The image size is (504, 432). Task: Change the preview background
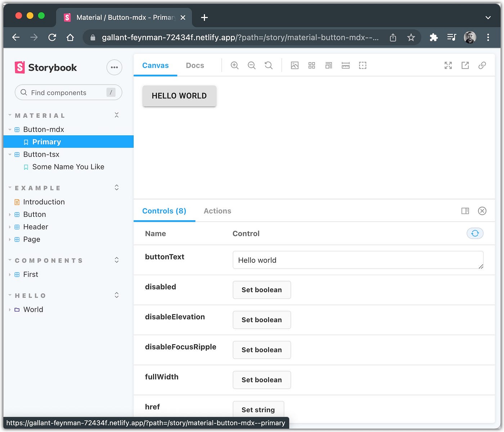click(294, 65)
